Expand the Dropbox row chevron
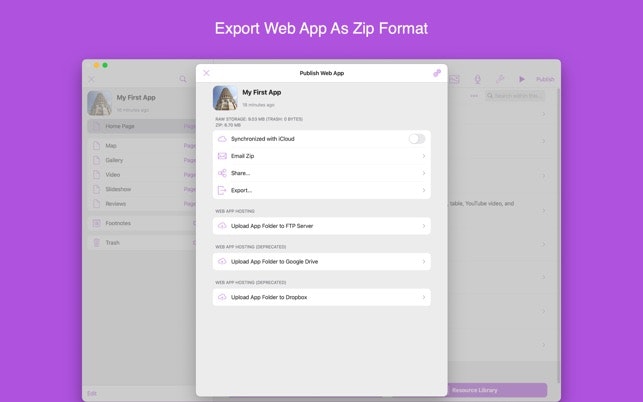 424,297
